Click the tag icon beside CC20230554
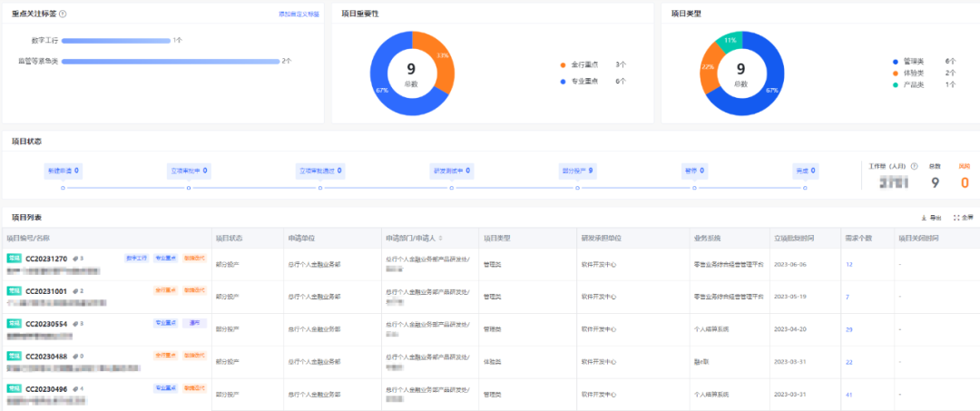Screen dimensions: 980x411 pos(75,324)
